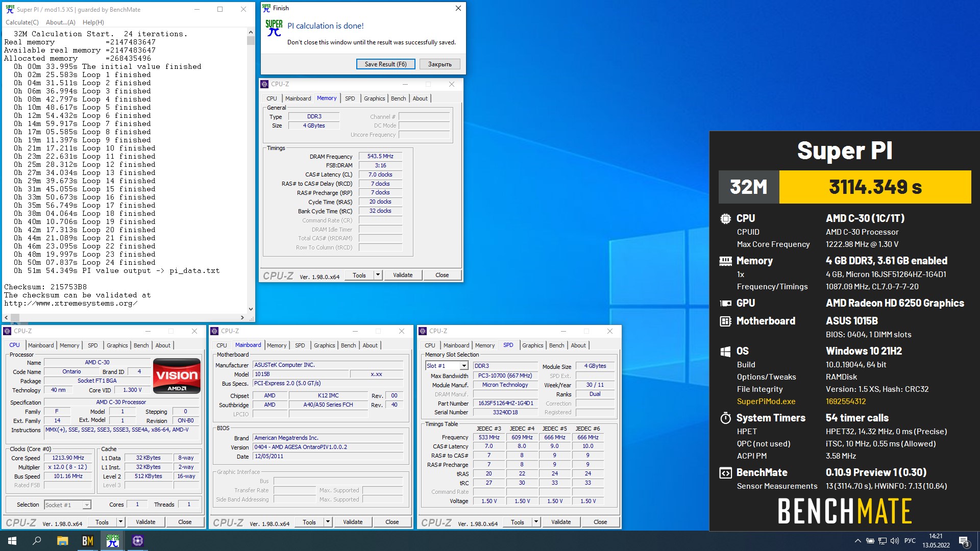Open Memory tab in Mainboard CPU-Z window
The width and height of the screenshot is (980, 551).
point(277,345)
